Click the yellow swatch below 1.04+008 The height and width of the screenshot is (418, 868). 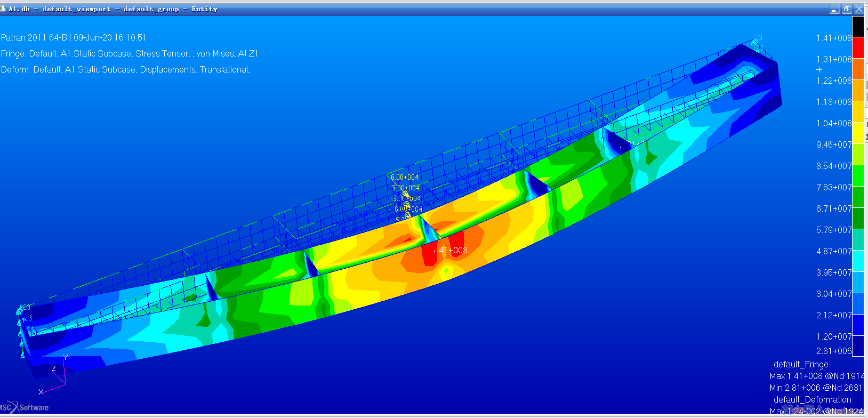[858, 133]
